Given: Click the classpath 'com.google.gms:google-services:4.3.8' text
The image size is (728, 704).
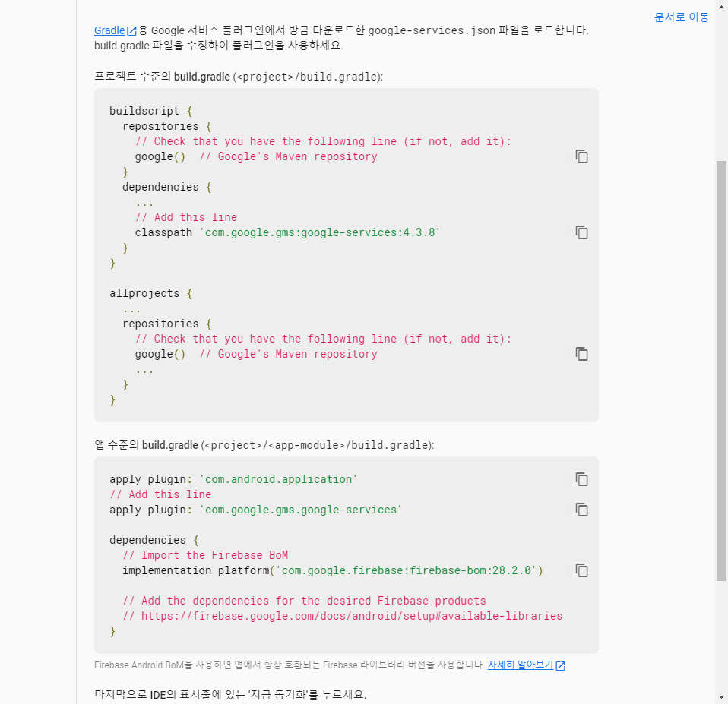Looking at the screenshot, I should [x=287, y=232].
